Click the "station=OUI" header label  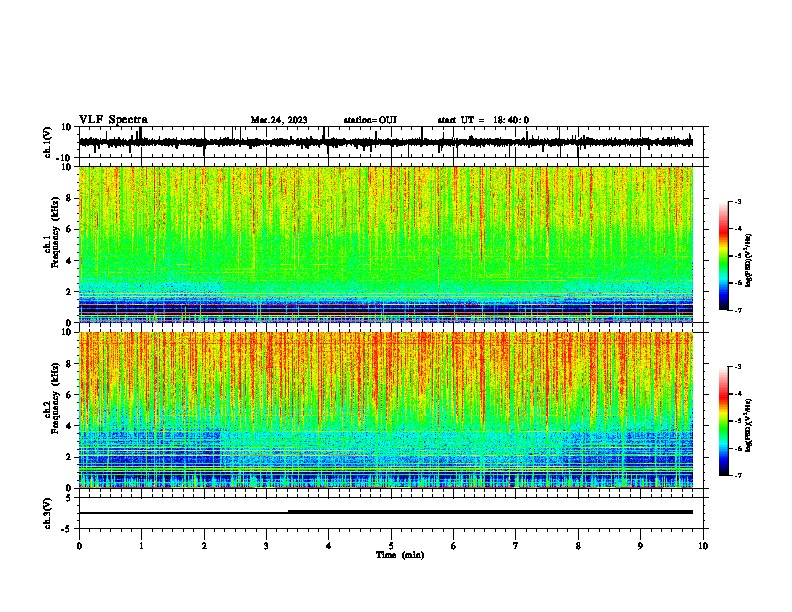coord(370,120)
